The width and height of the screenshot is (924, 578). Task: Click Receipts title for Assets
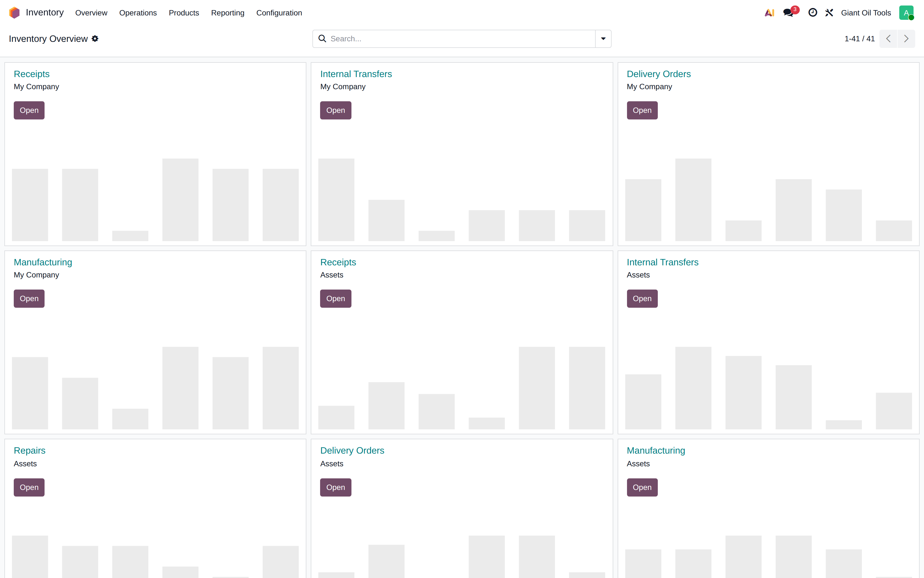click(x=338, y=262)
